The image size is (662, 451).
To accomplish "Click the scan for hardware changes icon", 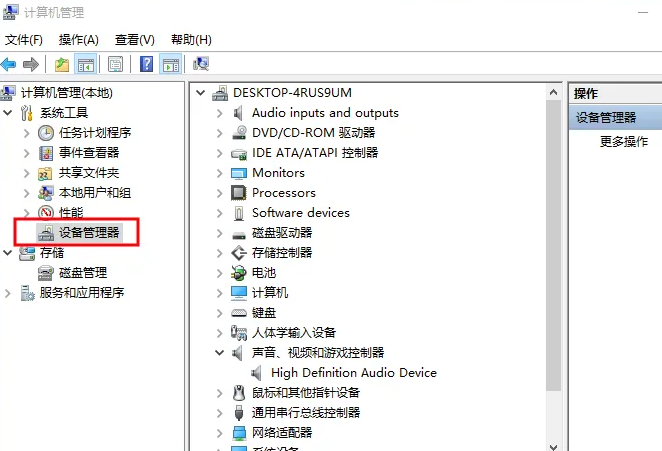I will coord(200,65).
